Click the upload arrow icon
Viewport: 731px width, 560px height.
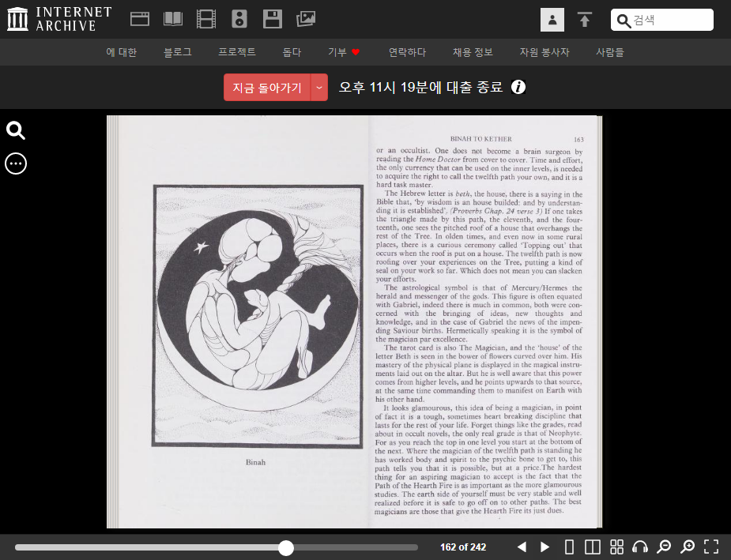(x=585, y=20)
